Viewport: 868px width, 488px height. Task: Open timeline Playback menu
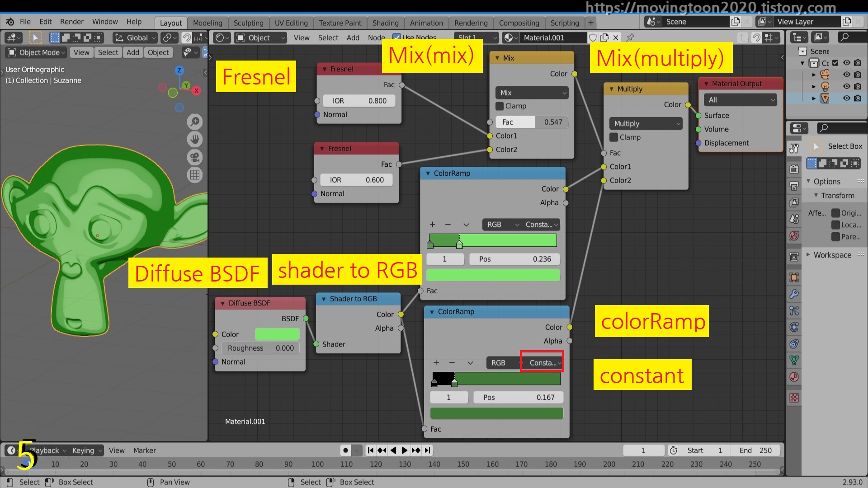pyautogui.click(x=47, y=450)
